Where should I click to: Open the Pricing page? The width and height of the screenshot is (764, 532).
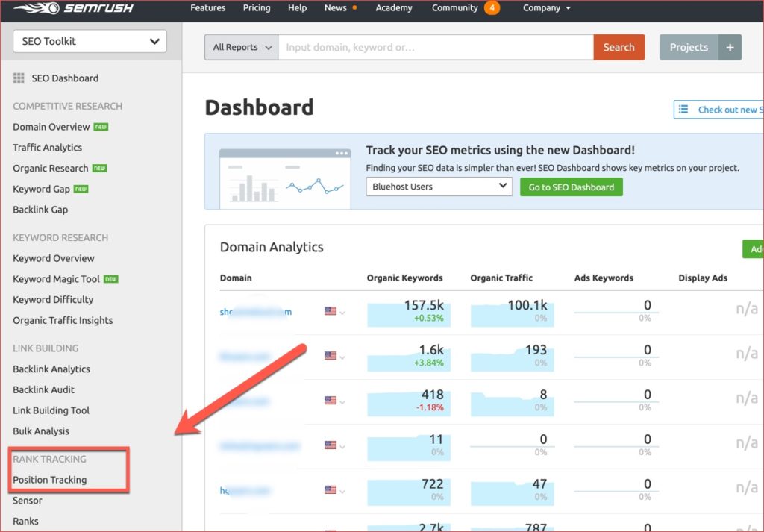coord(257,7)
